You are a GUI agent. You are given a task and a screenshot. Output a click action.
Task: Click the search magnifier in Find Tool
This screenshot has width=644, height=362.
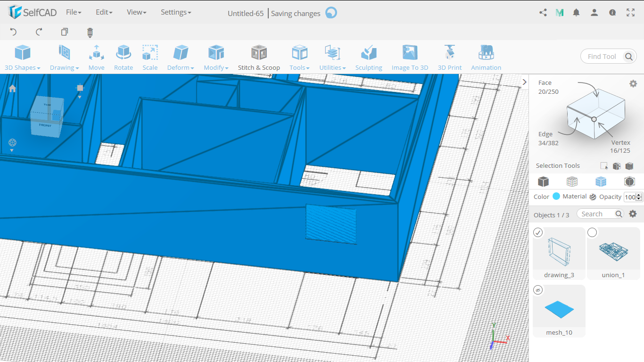(x=628, y=57)
